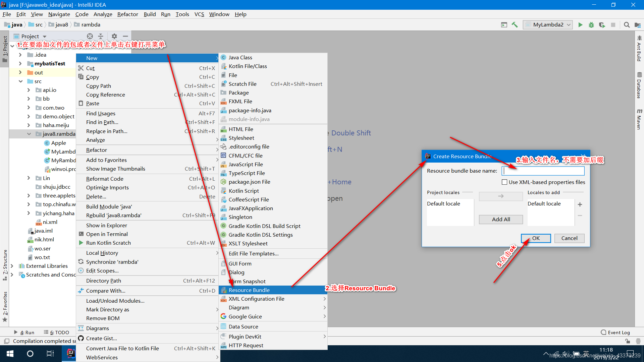Click the locate target icon in Project panel
This screenshot has width=644, height=362.
pyautogui.click(x=90, y=36)
